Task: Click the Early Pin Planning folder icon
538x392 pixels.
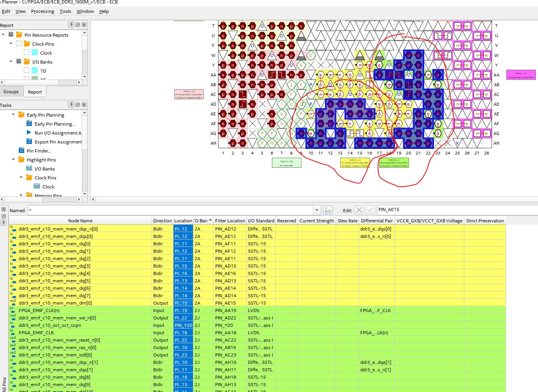Action: click(x=21, y=115)
